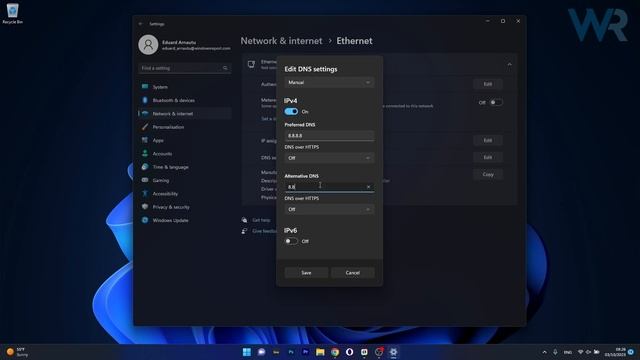Select the Personalisation brush icon
The width and height of the screenshot is (640, 360).
pos(144,127)
